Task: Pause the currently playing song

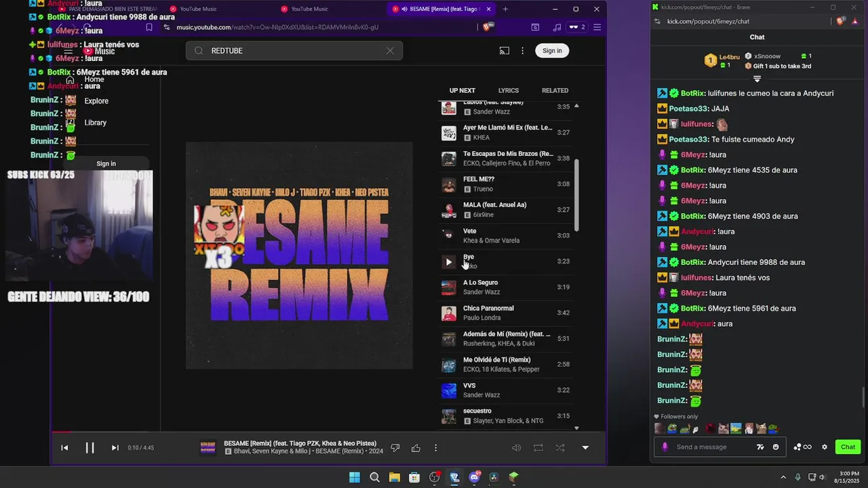Action: pyautogui.click(x=90, y=447)
